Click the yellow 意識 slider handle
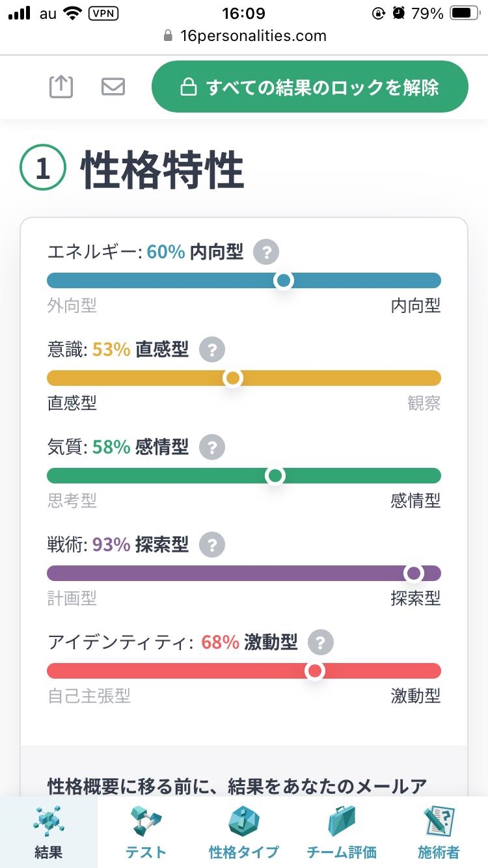The width and height of the screenshot is (488, 868). pyautogui.click(x=232, y=378)
